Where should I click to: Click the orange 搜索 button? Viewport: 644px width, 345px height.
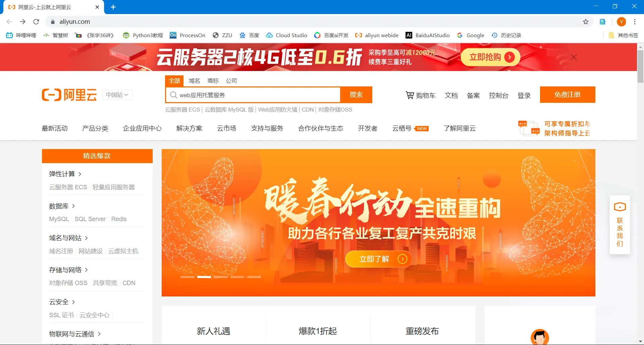point(356,95)
